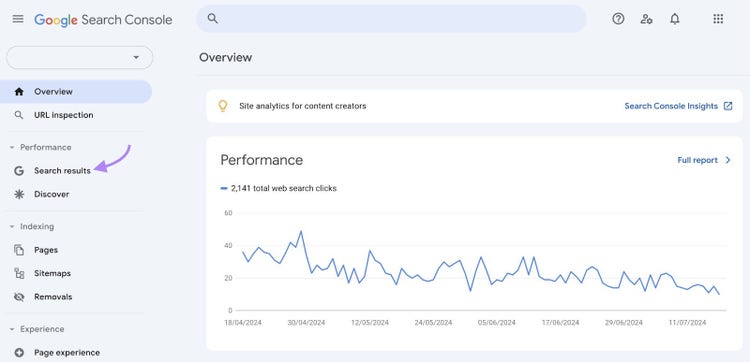This screenshot has width=750, height=362.
Task: Collapse the Indexing sidebar section
Action: point(32,227)
